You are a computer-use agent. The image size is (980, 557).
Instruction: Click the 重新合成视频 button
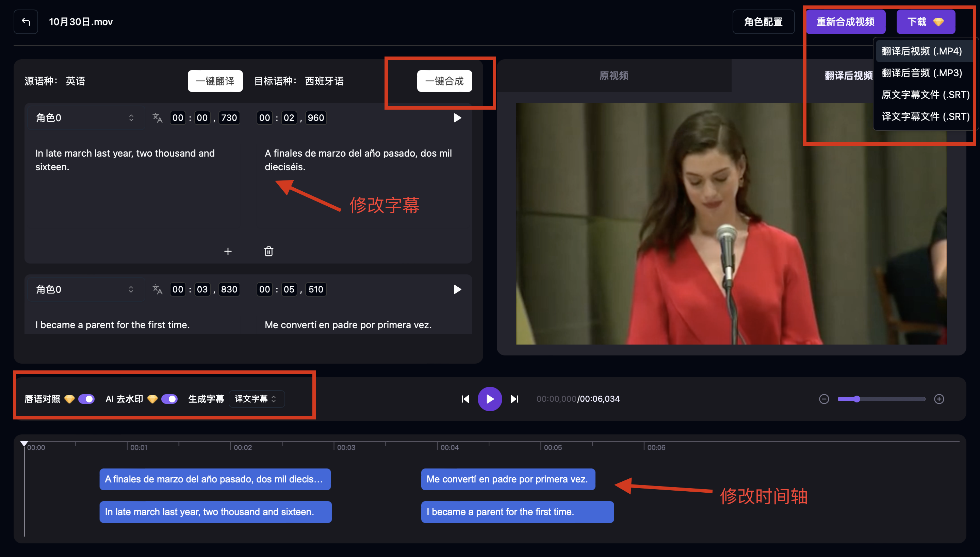point(846,22)
